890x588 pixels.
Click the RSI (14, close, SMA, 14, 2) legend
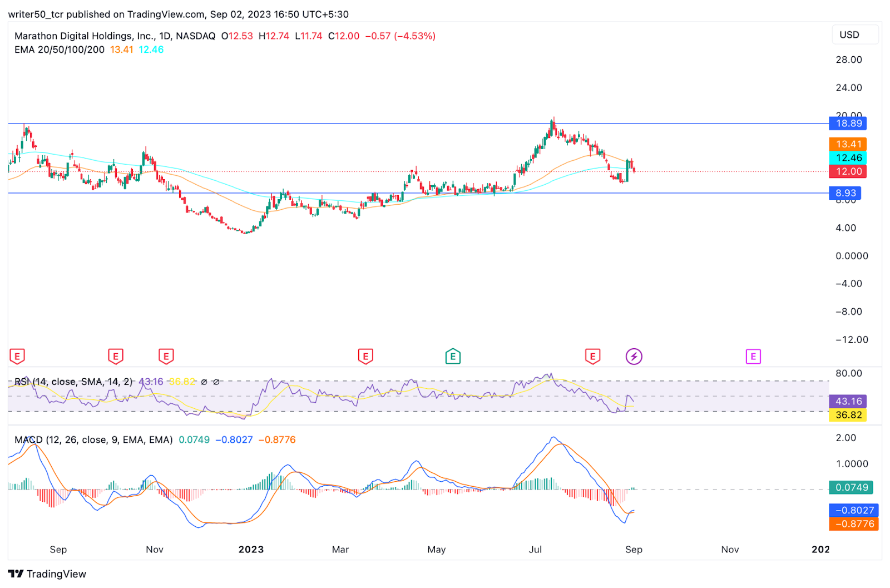pos(73,382)
